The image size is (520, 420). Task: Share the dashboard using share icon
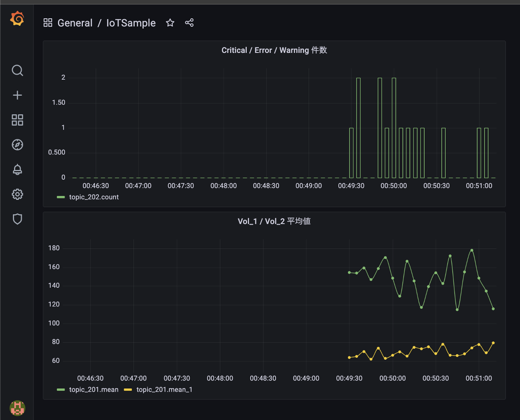(189, 23)
